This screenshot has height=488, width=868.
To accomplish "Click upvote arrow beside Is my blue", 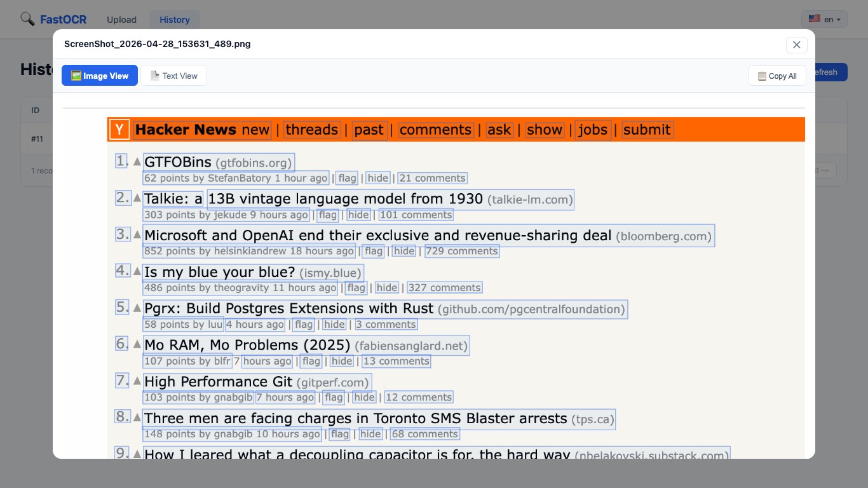I will [x=137, y=271].
